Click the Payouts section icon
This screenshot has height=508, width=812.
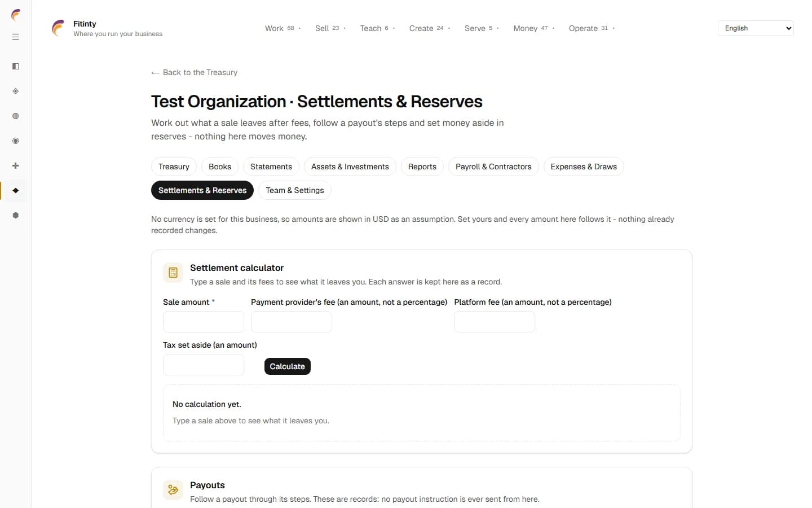point(173,490)
